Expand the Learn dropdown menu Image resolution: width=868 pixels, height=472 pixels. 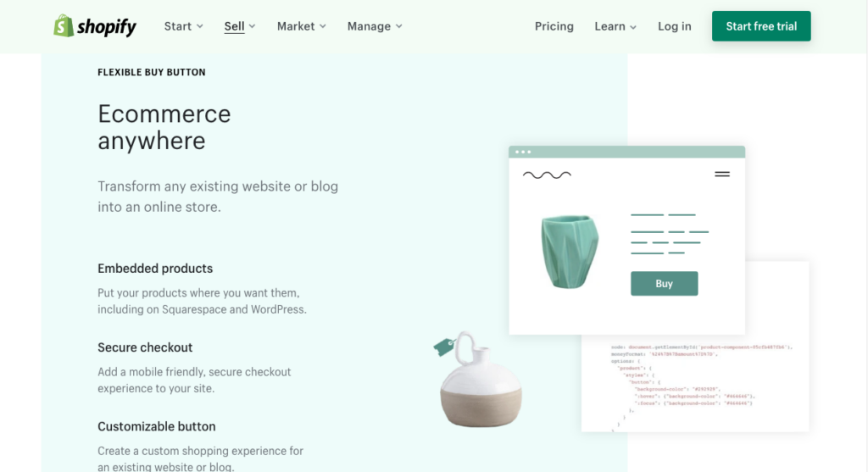pos(615,26)
